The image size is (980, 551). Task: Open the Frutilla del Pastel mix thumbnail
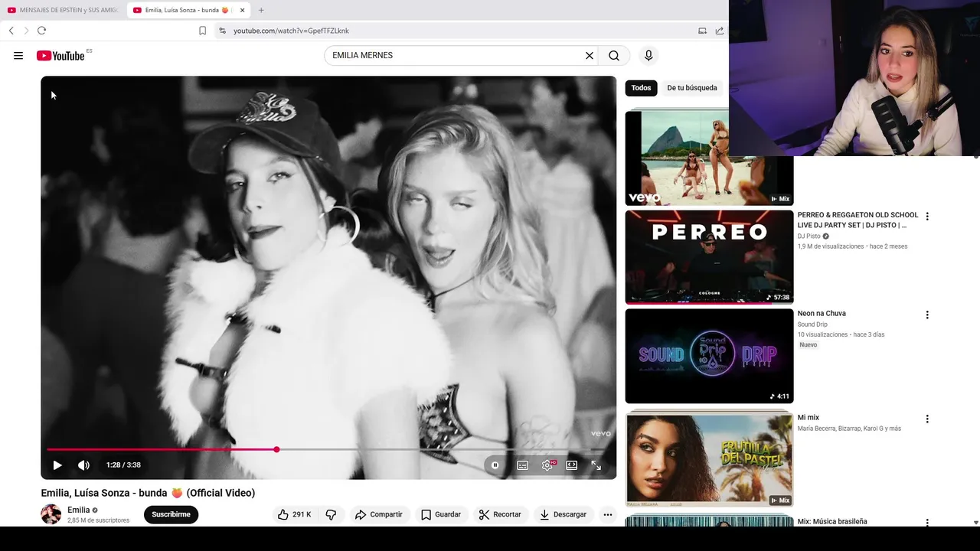[x=709, y=460]
